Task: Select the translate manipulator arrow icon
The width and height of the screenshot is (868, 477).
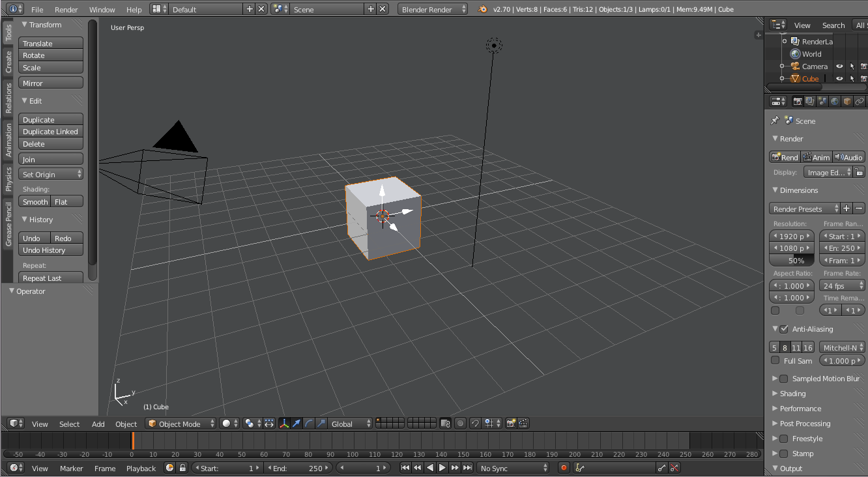Action: point(297,424)
